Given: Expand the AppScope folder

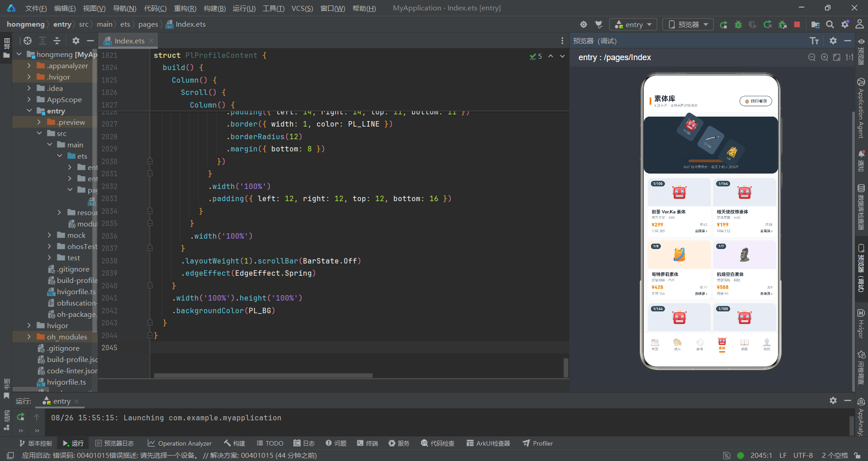Looking at the screenshot, I should (x=29, y=99).
